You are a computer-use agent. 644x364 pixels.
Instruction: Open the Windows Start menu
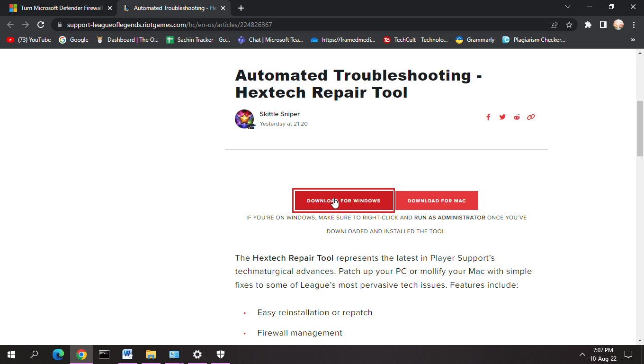[x=11, y=354]
